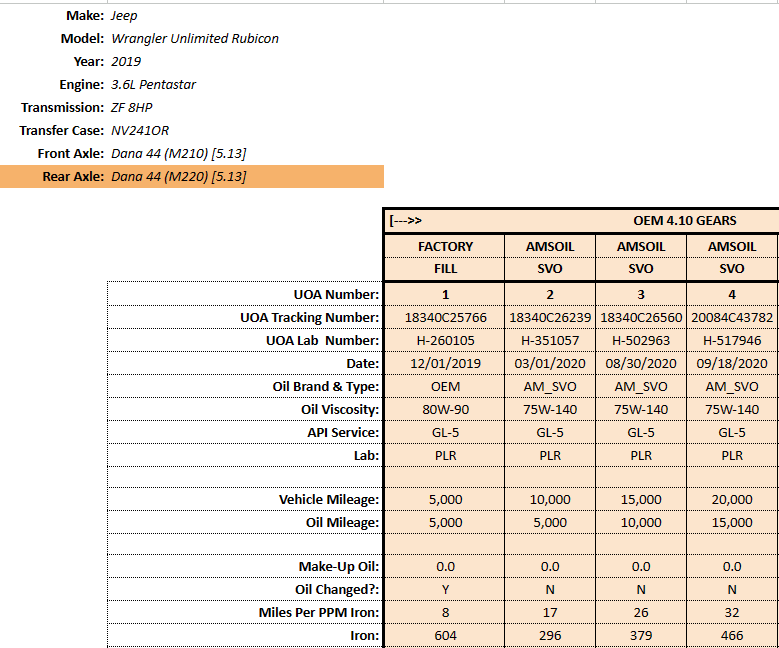This screenshot has height=648, width=779.
Task: Select the 'OEM 4.10 GEARS' header cell
Action: (x=685, y=221)
